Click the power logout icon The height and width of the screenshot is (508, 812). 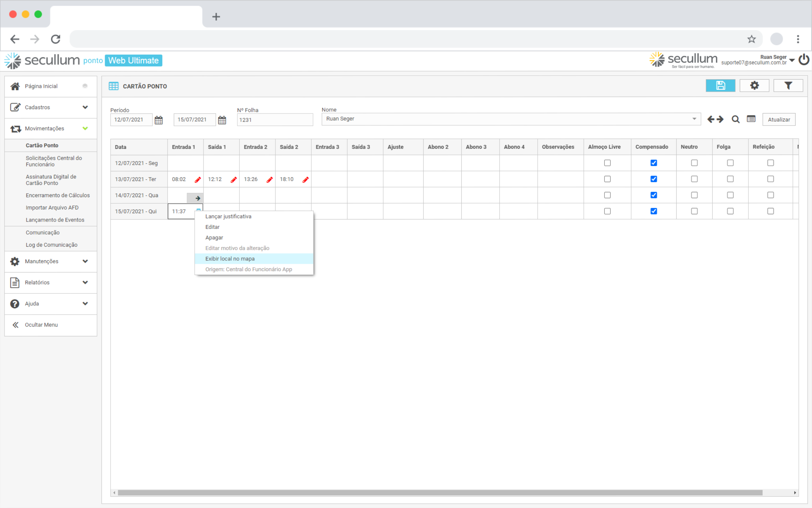804,60
